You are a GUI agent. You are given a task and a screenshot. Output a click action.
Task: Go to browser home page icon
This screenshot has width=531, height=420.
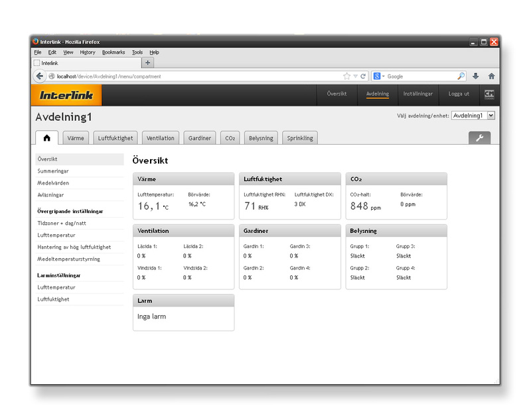point(491,76)
